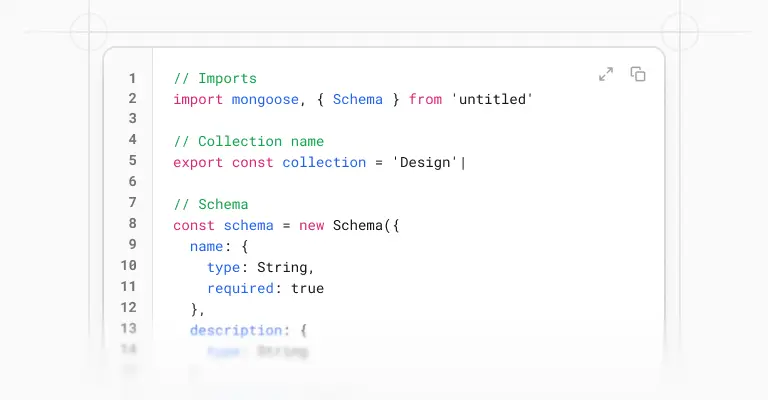This screenshot has width=768, height=400.
Task: Click the '// Schema' comment on line 7
Action: (x=211, y=204)
